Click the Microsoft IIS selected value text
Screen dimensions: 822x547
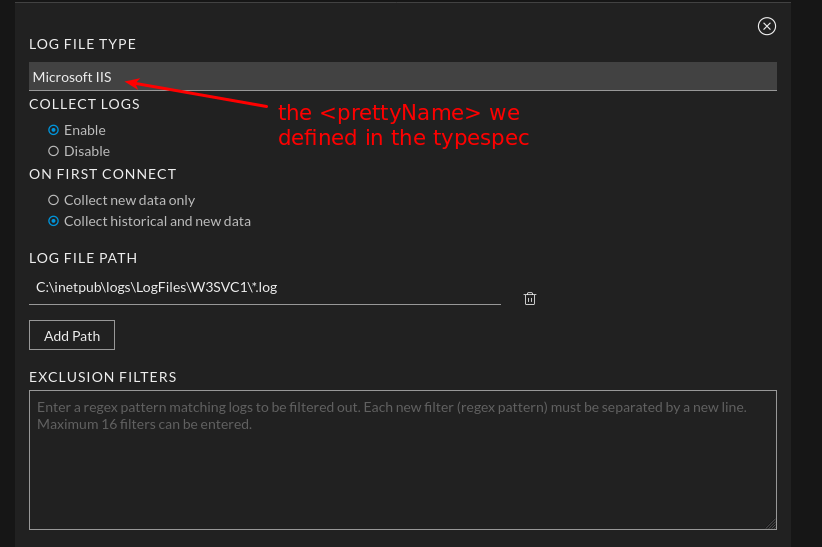coord(72,77)
